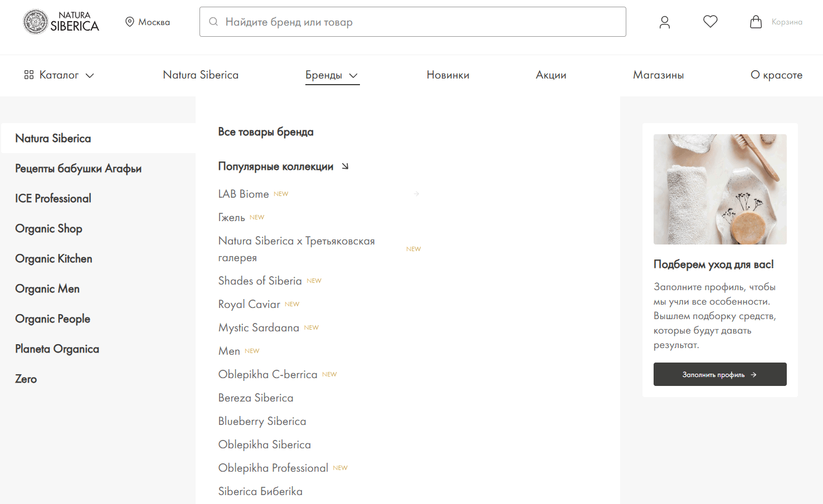Viewport: 823px width, 504px height.
Task: Open the Все товары бренда link
Action: point(265,132)
